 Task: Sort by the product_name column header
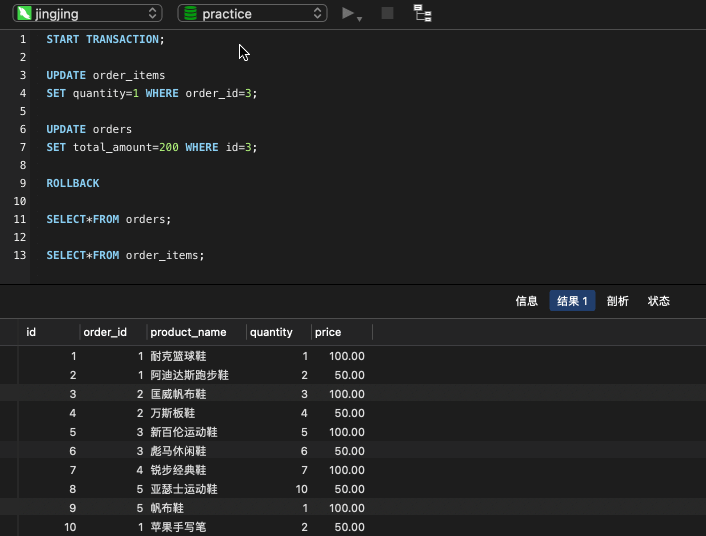coord(196,332)
